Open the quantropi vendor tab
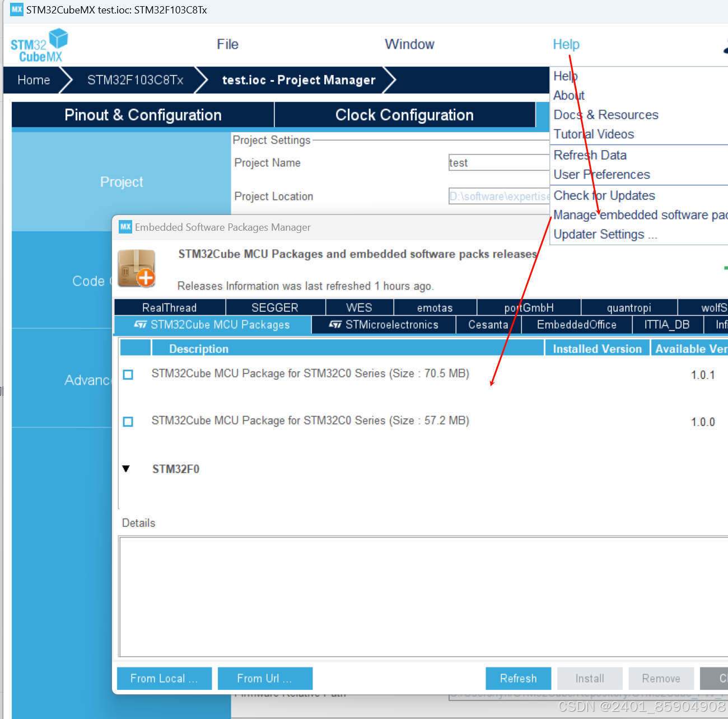This screenshot has width=728, height=719. (629, 307)
